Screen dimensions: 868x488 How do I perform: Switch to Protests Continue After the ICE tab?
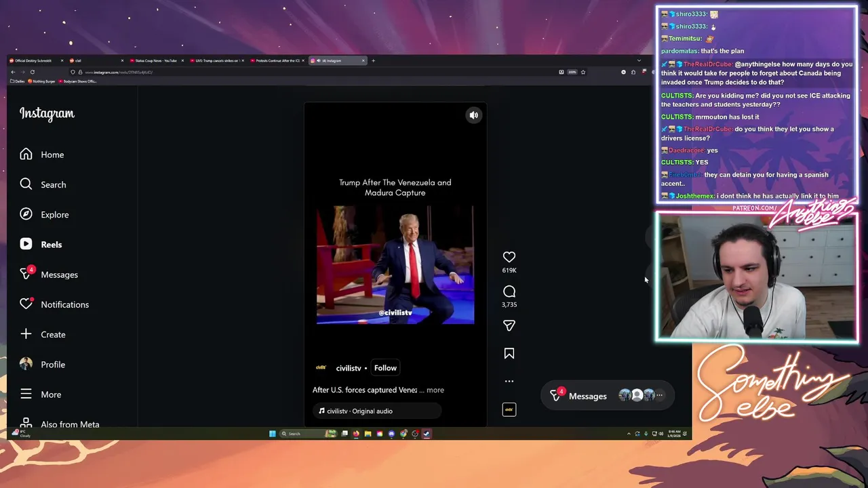point(277,61)
